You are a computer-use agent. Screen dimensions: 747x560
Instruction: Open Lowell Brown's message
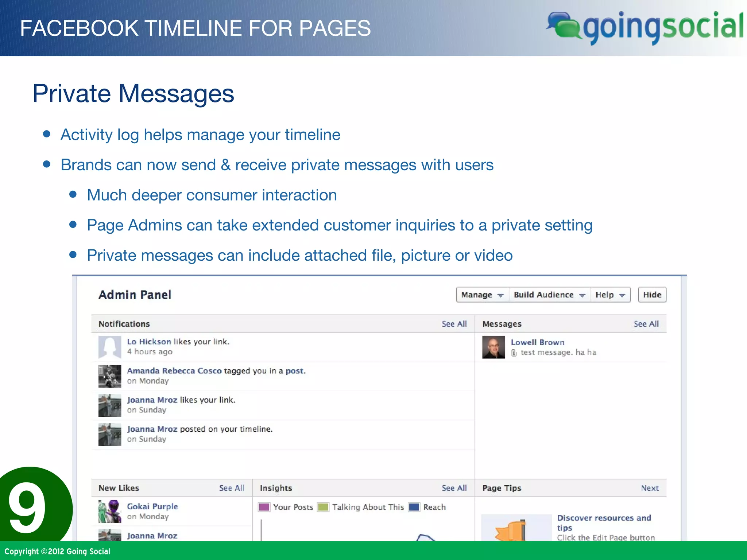coord(537,342)
